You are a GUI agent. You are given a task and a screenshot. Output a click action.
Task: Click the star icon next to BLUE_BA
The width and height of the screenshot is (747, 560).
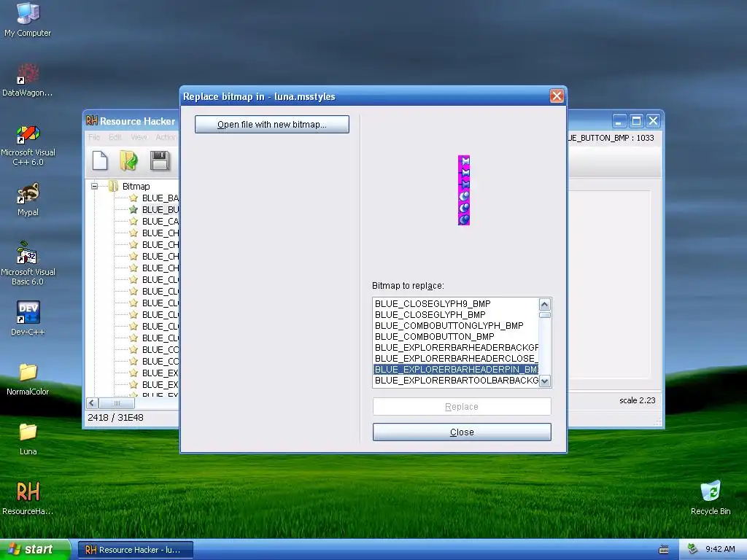(x=133, y=198)
